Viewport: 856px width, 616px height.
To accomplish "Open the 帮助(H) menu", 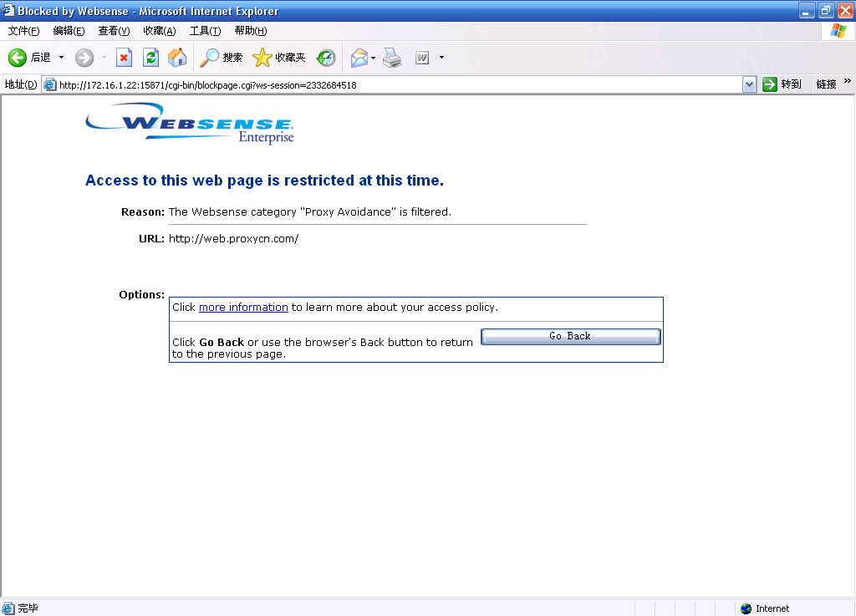I will click(251, 31).
